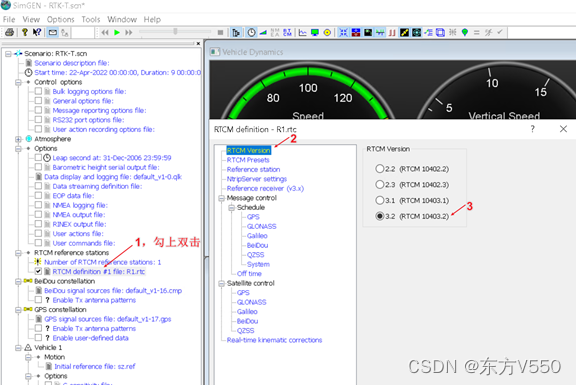Screen dimensions: 576x385
Task: Collapse the Message control node in dialog
Action: 222,198
